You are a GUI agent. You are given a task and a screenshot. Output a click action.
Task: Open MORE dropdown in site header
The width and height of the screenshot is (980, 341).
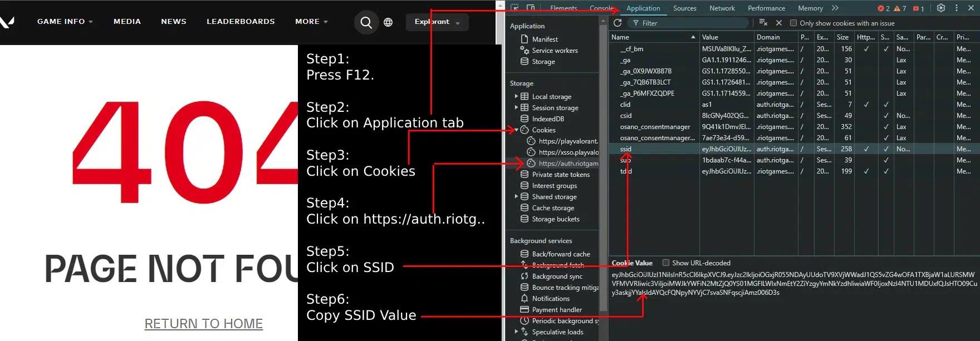(311, 22)
